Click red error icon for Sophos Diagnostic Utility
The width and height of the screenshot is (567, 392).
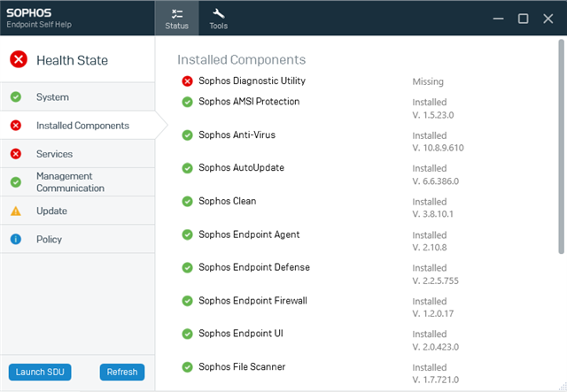(x=187, y=81)
